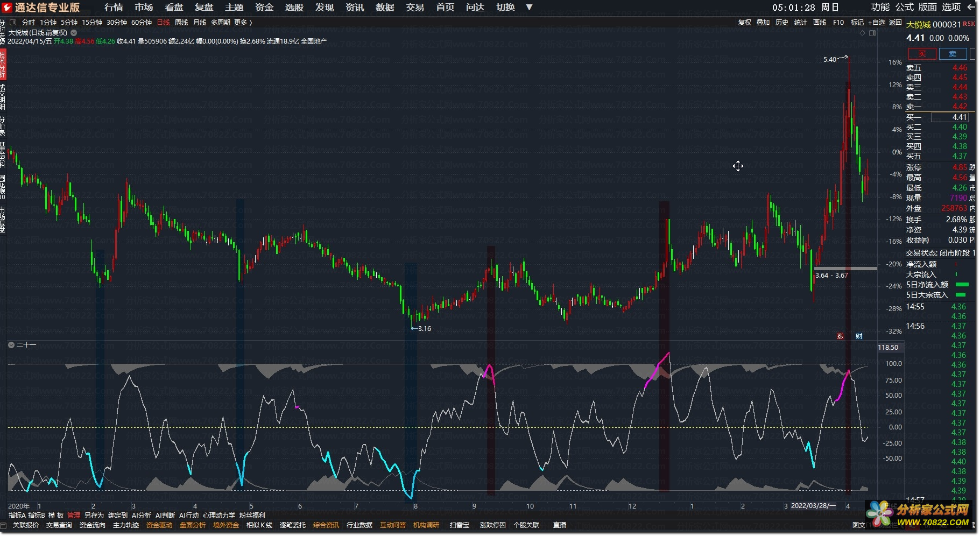Click the 历史 toolbar button
The height and width of the screenshot is (536, 980).
pos(782,23)
